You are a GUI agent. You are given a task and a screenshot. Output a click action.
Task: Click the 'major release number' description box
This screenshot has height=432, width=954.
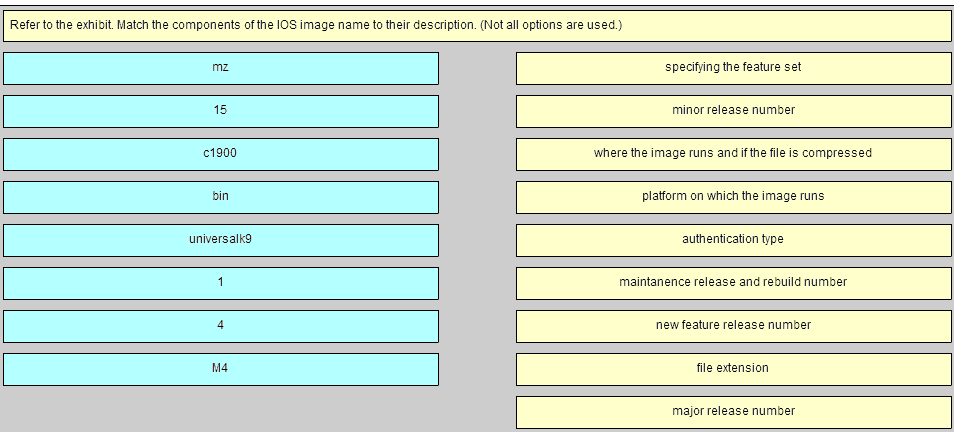(x=733, y=412)
